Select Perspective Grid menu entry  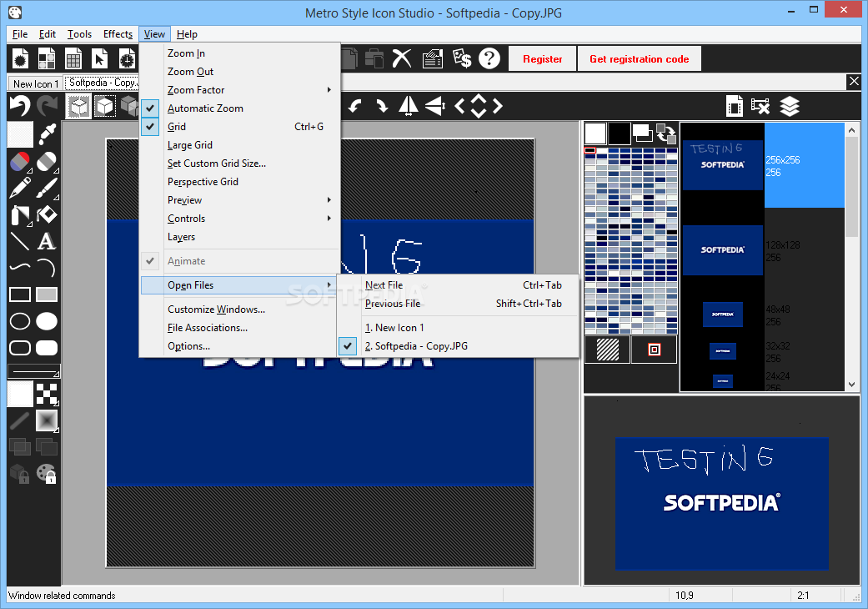239,182
